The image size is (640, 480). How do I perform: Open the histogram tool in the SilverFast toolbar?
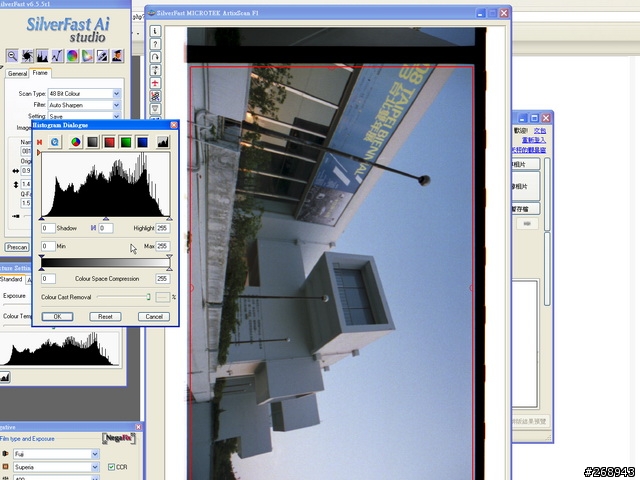tap(42, 56)
